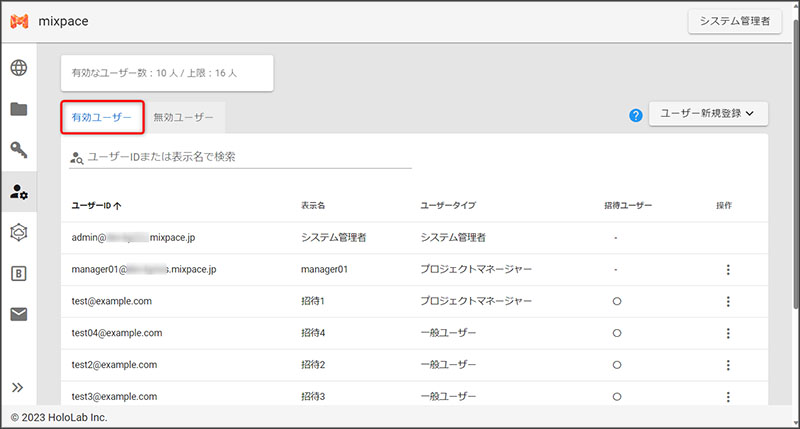Open the ユーザー新規登録 dropdown
Image resolution: width=800 pixels, height=429 pixels.
click(x=708, y=114)
